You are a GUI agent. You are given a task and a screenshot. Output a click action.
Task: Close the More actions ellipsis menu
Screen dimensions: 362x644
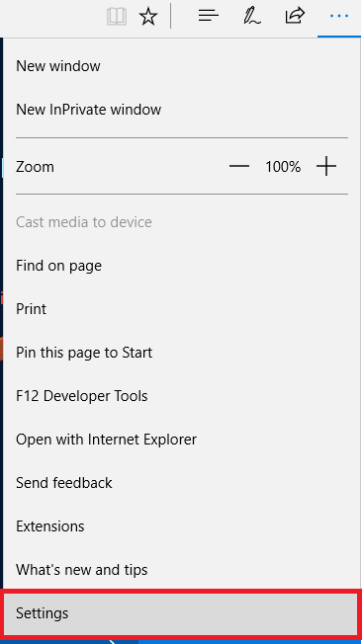click(339, 17)
